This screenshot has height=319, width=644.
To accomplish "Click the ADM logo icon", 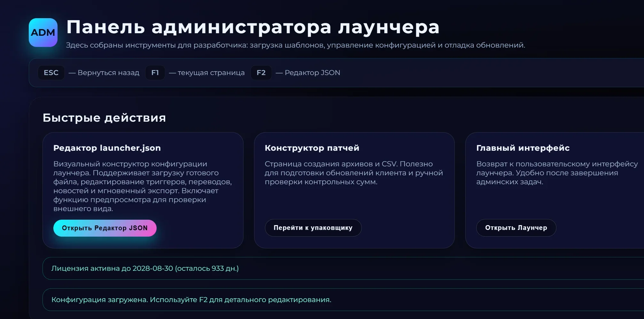I will click(43, 33).
